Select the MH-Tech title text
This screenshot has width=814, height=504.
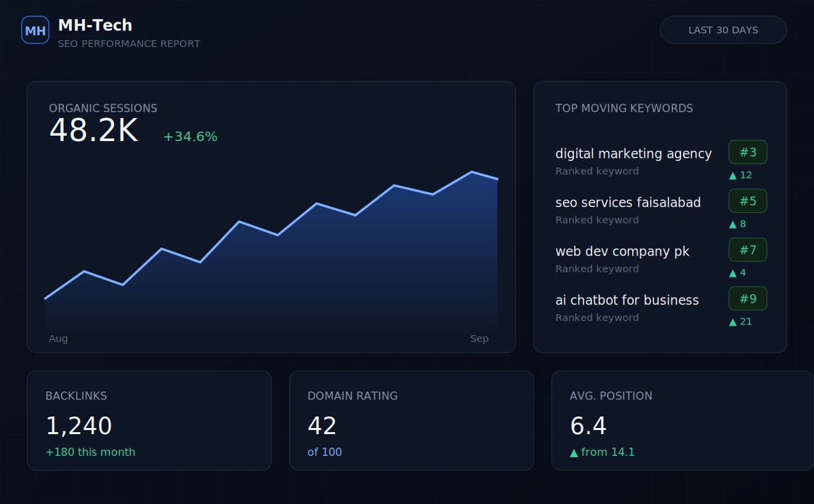pos(95,25)
